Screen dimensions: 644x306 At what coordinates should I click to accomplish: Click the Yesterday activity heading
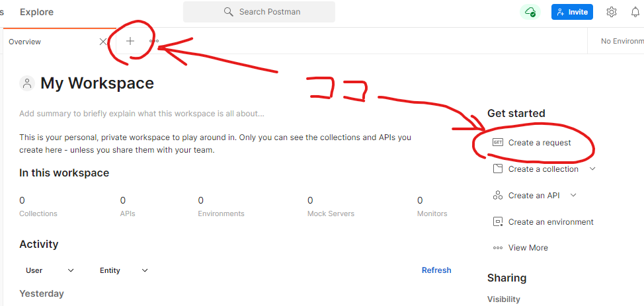point(42,293)
